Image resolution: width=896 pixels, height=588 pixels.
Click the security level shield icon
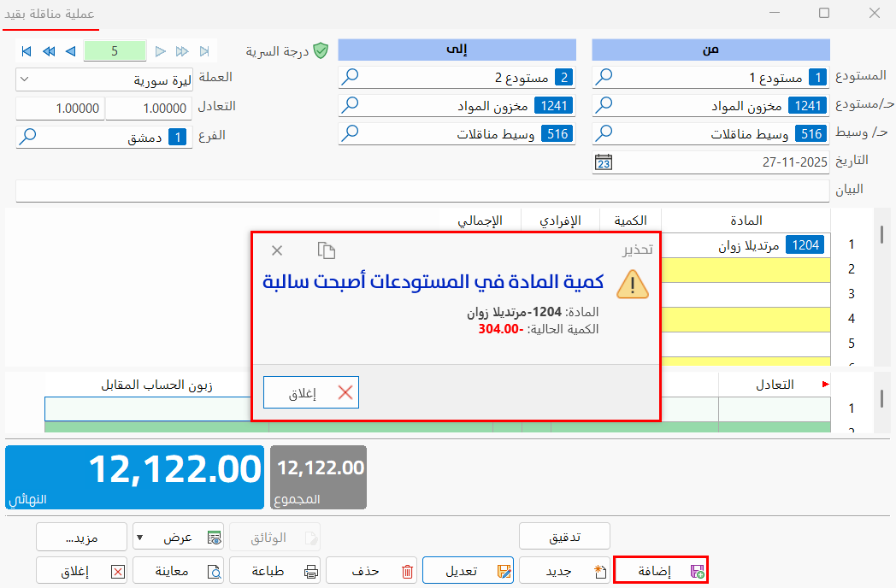pyautogui.click(x=321, y=51)
